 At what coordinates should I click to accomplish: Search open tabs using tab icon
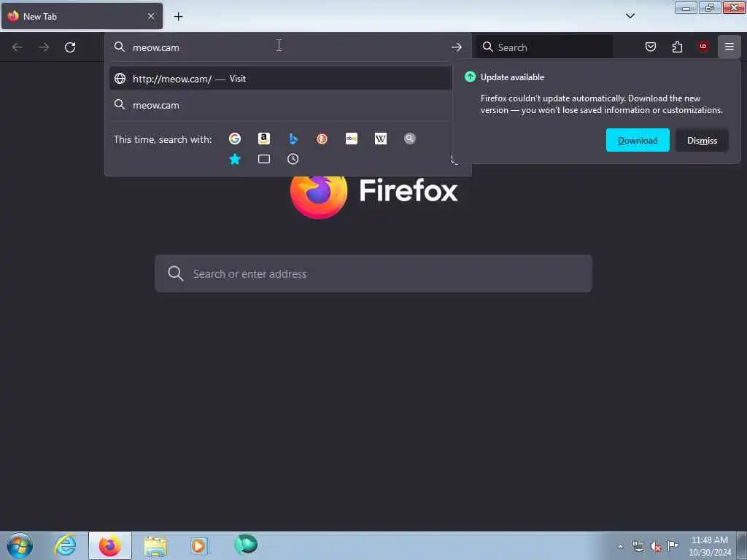click(263, 159)
